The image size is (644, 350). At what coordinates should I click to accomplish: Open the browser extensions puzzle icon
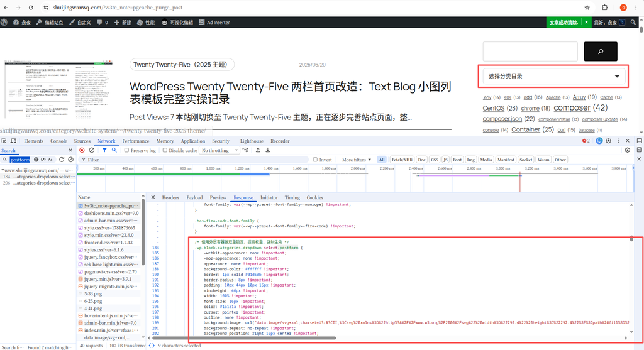(604, 8)
